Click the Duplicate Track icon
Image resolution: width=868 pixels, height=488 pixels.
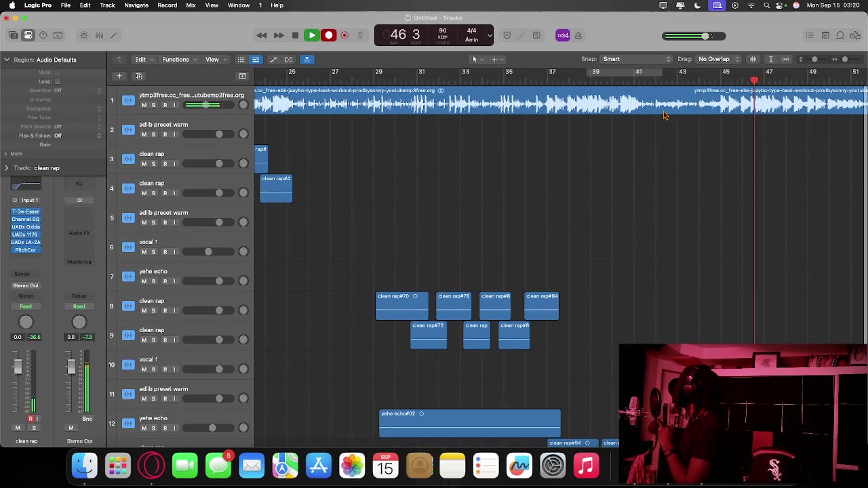138,76
